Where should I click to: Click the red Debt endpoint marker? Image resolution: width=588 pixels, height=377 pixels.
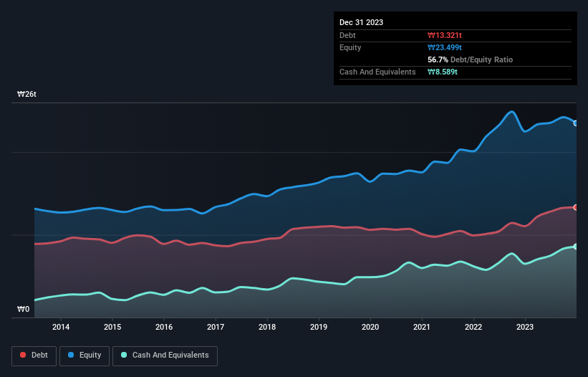click(576, 207)
